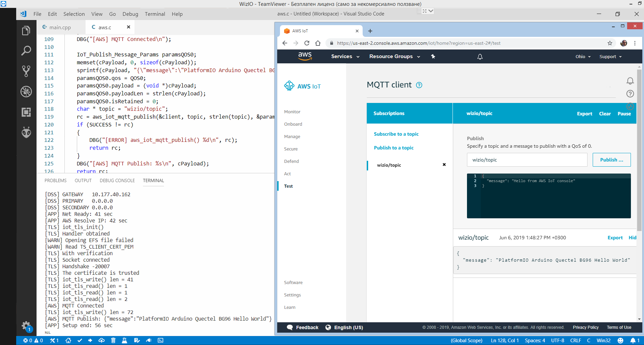Bookmark the page with the star icon

pyautogui.click(x=610, y=43)
